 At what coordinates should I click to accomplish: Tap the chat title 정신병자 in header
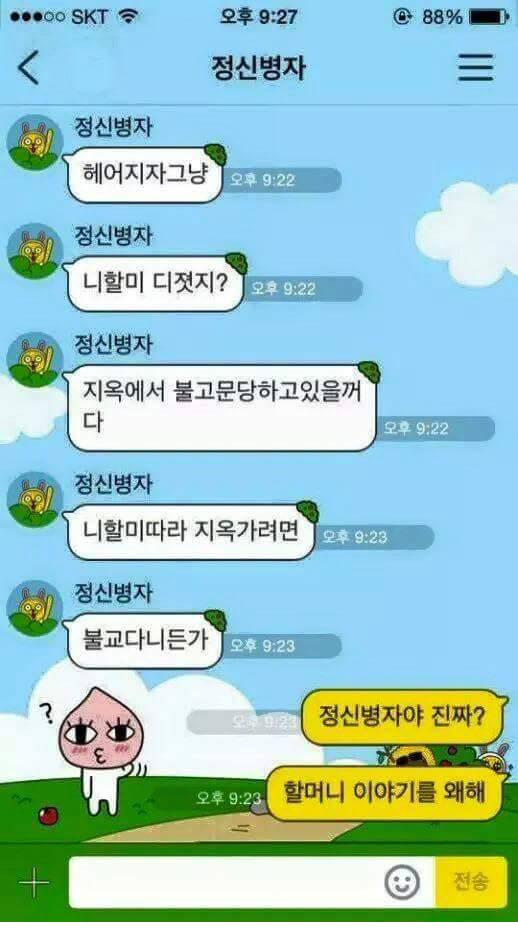pyautogui.click(x=258, y=68)
